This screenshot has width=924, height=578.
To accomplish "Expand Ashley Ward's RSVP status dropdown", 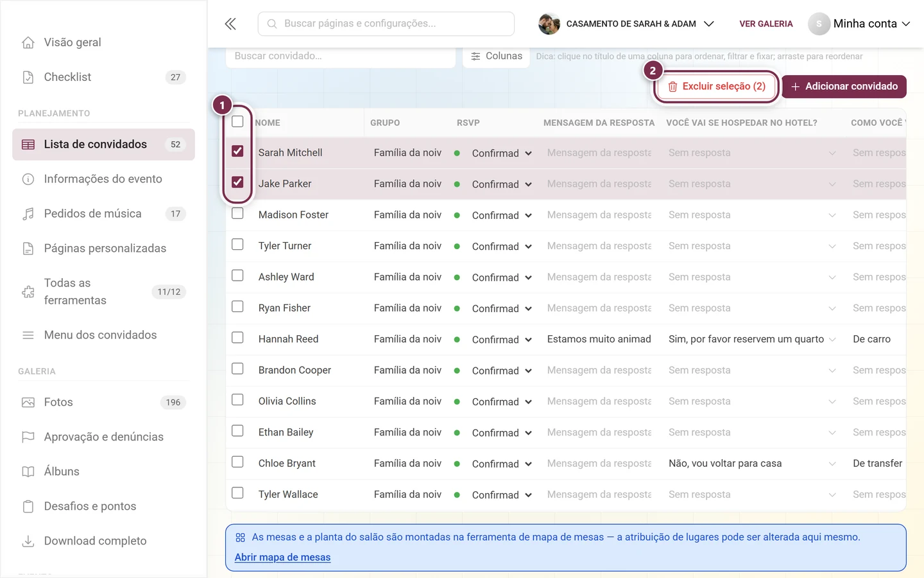I will click(502, 277).
